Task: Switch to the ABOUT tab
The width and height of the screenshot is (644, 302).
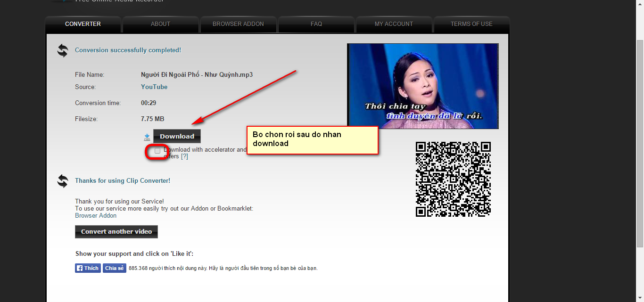Action: tap(160, 24)
